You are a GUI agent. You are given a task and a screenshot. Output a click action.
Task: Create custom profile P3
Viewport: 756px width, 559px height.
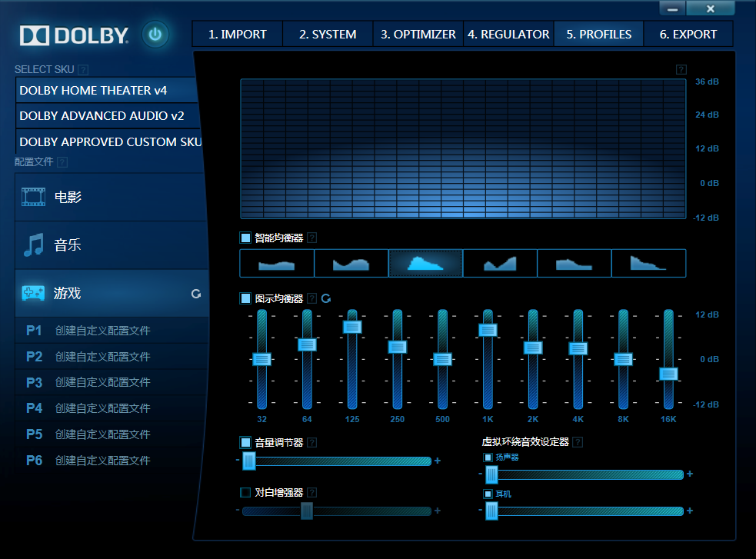pyautogui.click(x=112, y=382)
